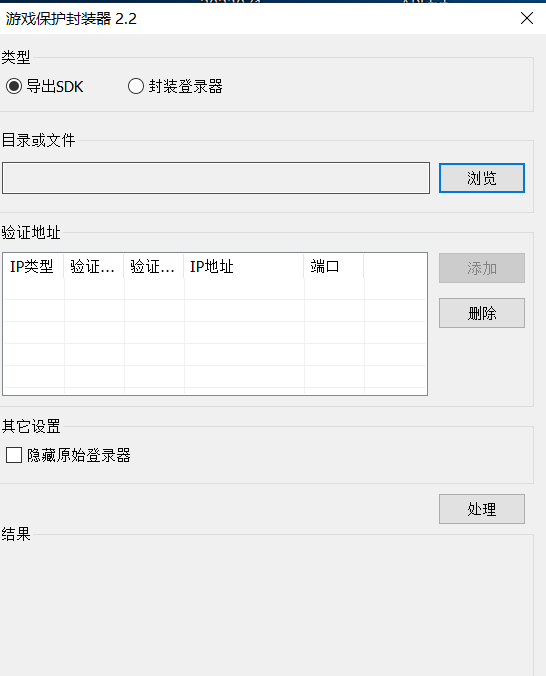Click the 处理 process button
This screenshot has height=676, width=546.
pyautogui.click(x=482, y=509)
